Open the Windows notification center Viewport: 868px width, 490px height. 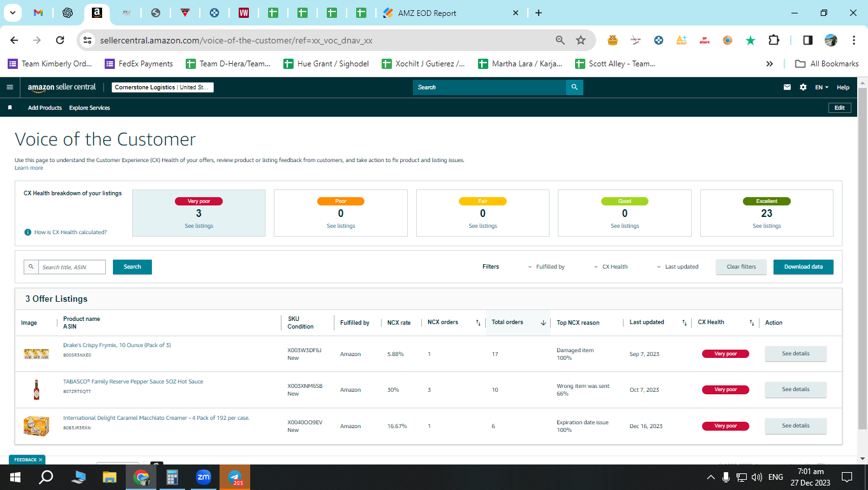point(847,477)
